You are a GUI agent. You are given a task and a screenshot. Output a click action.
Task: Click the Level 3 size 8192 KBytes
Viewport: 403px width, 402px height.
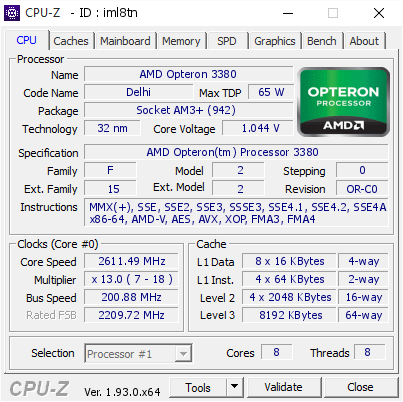pyautogui.click(x=289, y=315)
